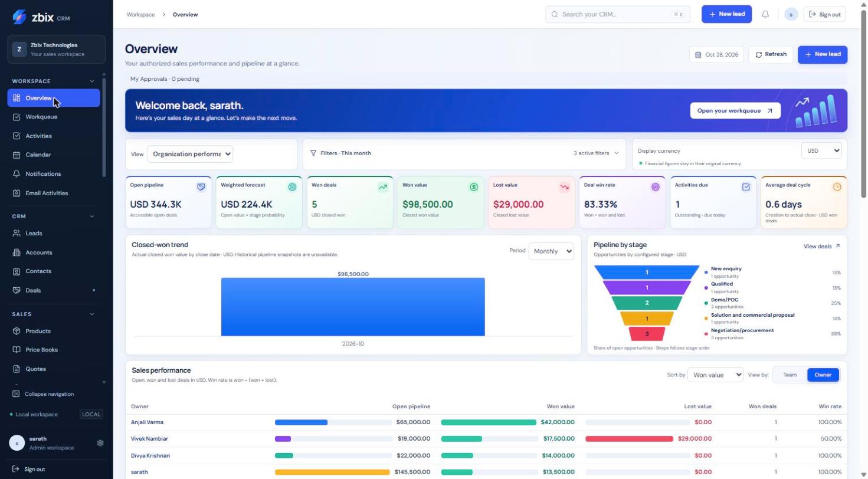
Task: Open Leads in sidebar
Action: pyautogui.click(x=54, y=234)
